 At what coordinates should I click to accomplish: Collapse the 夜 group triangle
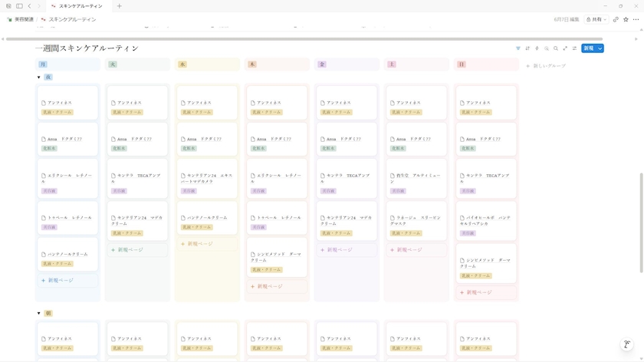(38, 77)
